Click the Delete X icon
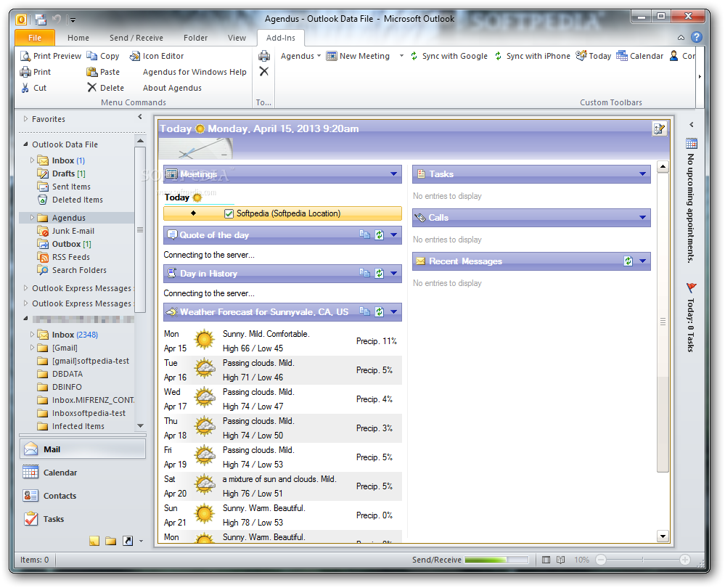This screenshot has width=725, height=588. point(92,87)
